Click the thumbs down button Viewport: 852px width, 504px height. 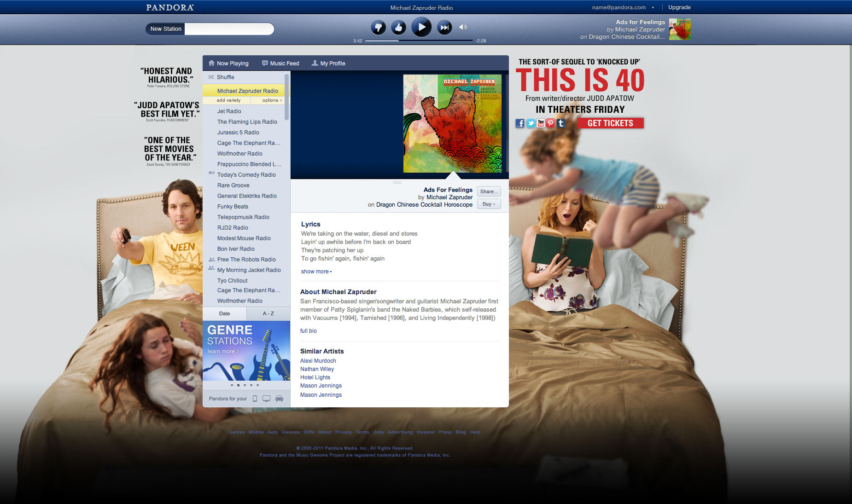point(378,28)
